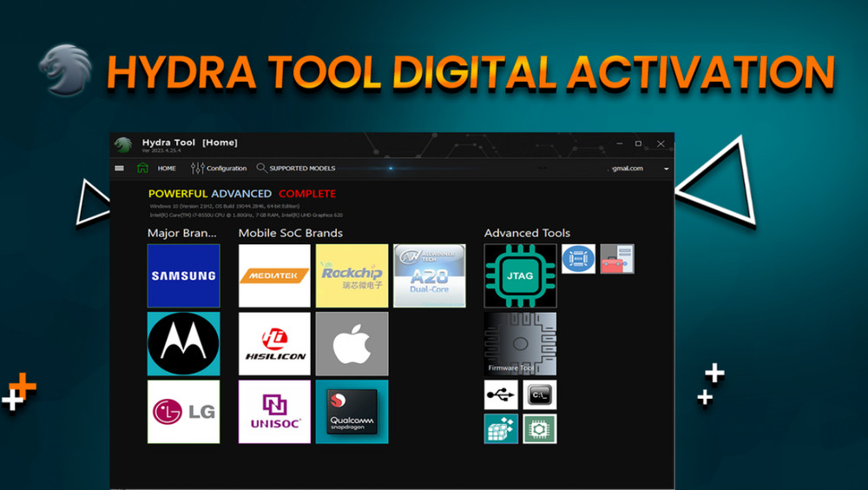
Task: Click the Mobile SoC Brands heading
Action: pyautogui.click(x=290, y=233)
